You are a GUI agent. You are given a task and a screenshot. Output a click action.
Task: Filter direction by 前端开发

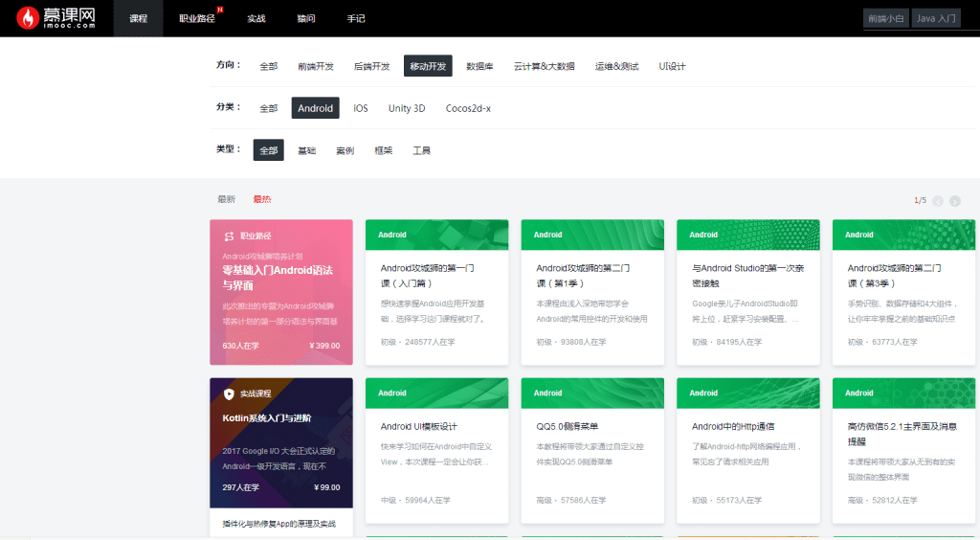316,66
